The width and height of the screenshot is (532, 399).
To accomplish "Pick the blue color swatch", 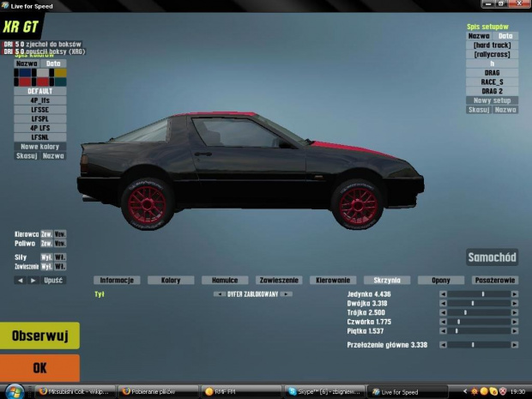I will pos(25,73).
